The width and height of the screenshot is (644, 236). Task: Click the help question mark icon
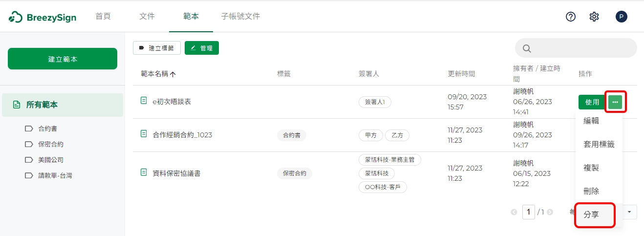(x=570, y=17)
